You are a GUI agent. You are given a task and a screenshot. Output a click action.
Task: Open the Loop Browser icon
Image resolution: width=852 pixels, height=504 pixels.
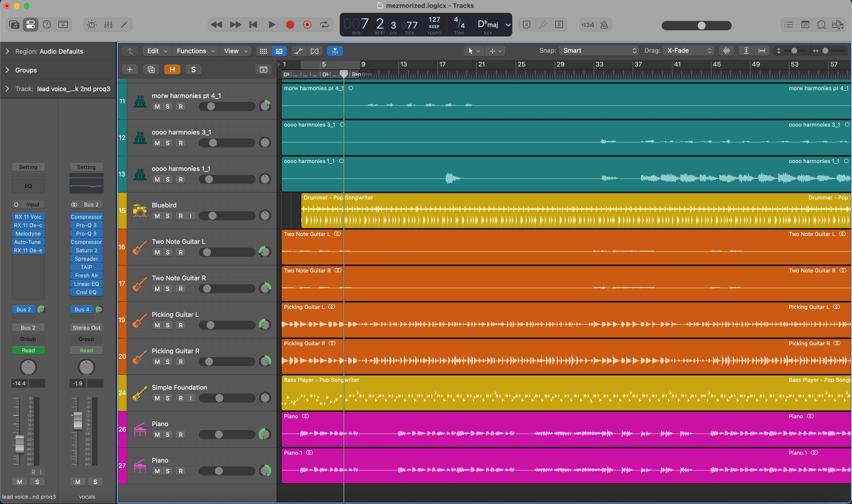coord(821,25)
